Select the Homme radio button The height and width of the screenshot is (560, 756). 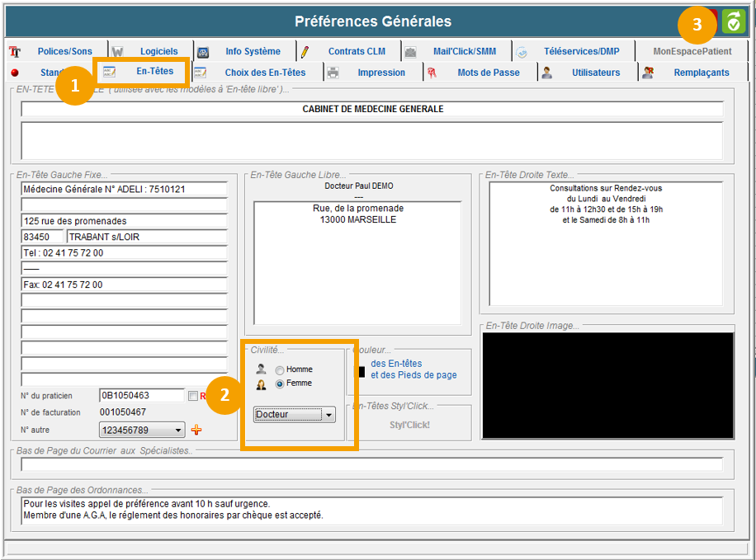point(280,370)
